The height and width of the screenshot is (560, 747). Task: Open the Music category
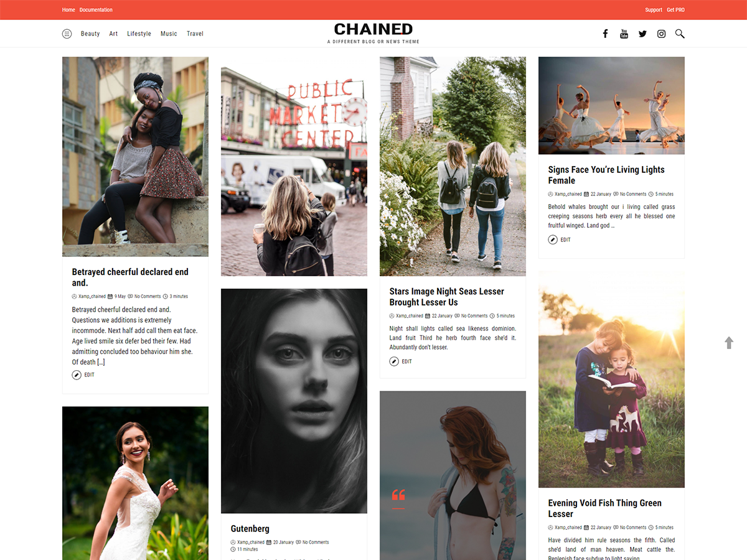pyautogui.click(x=169, y=34)
